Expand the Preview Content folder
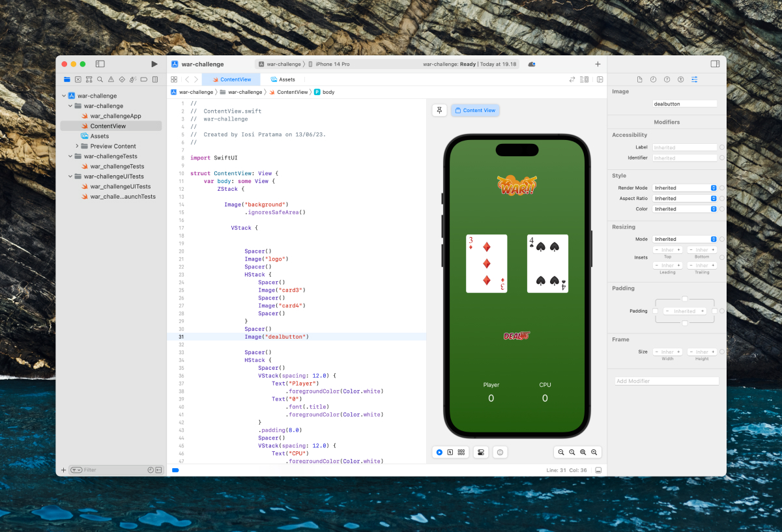 [77, 146]
